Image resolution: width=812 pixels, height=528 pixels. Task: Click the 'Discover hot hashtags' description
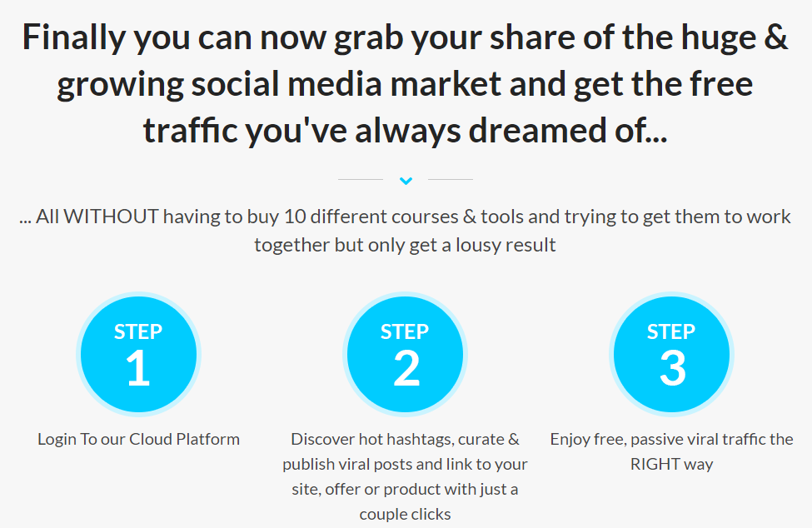click(405, 476)
